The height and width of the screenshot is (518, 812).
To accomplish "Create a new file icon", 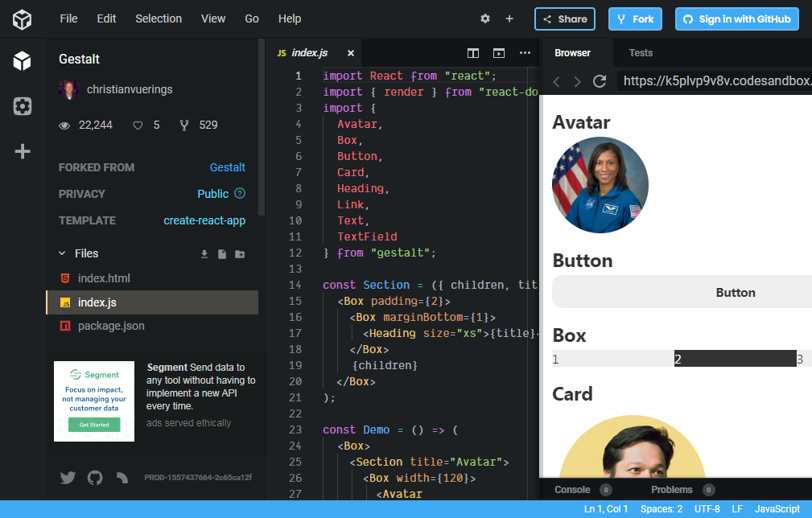I will [222, 253].
